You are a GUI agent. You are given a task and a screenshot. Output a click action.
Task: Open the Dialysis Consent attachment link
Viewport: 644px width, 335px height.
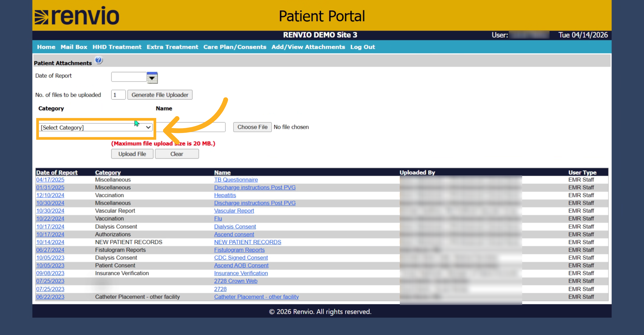pyautogui.click(x=235, y=227)
